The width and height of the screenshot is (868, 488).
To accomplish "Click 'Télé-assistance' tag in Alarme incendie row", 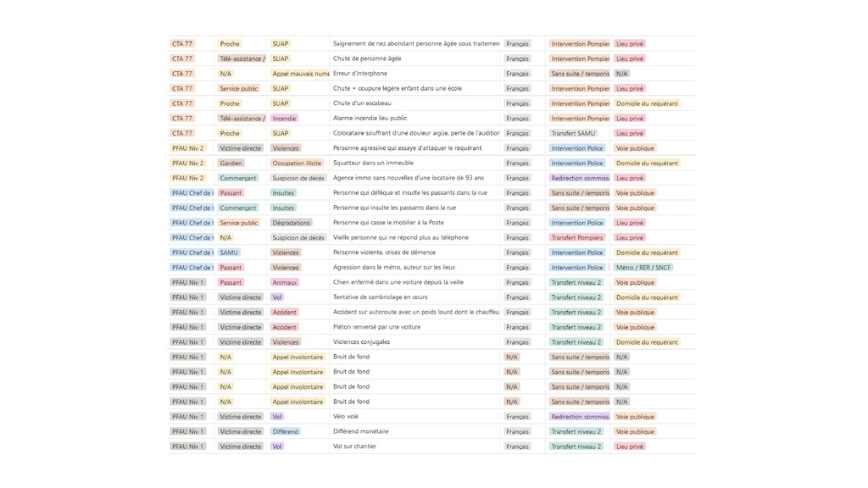I will pyautogui.click(x=242, y=119).
